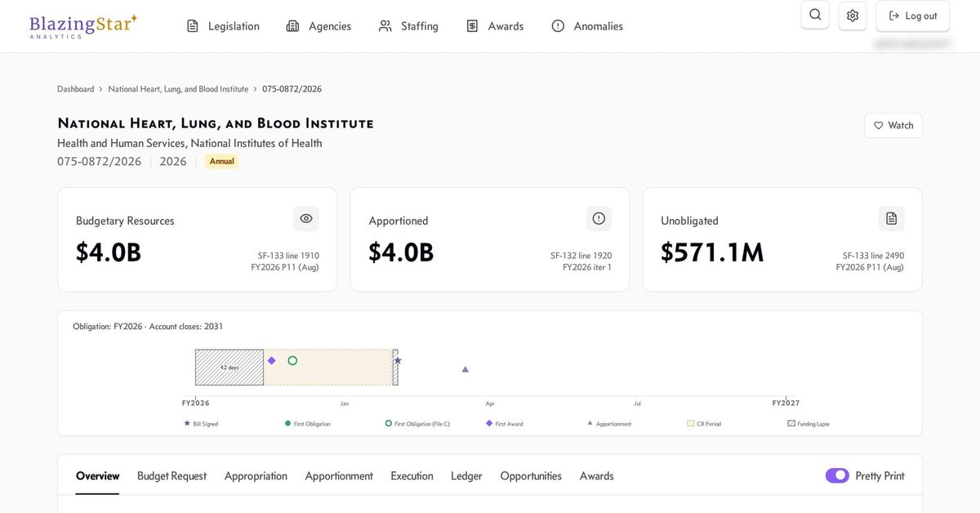This screenshot has width=980, height=513.
Task: Click the FY2027 axis label
Action: 786,403
